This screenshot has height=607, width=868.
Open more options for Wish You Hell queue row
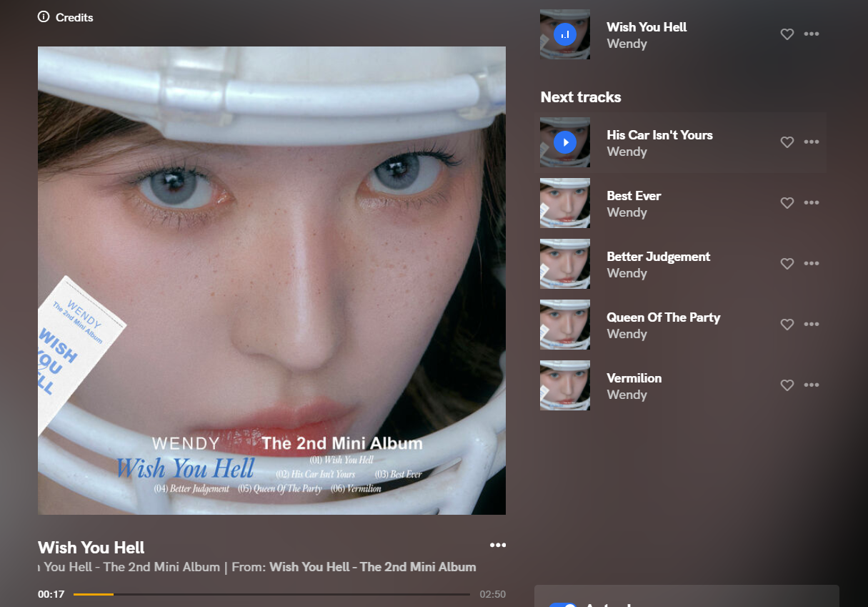(812, 34)
